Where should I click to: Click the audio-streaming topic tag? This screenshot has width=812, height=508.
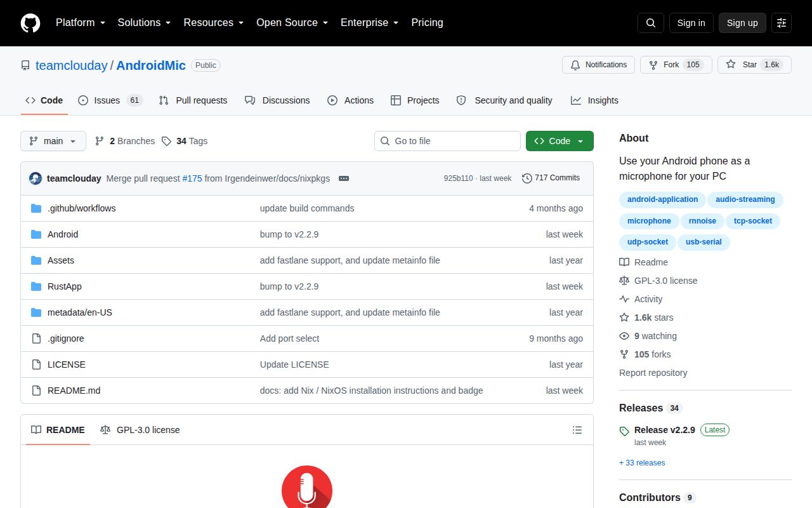pyautogui.click(x=745, y=199)
